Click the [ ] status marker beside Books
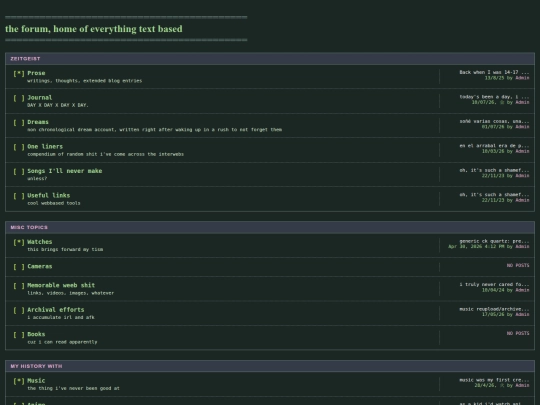Viewport: 540px width, 405px height. pyautogui.click(x=19, y=334)
